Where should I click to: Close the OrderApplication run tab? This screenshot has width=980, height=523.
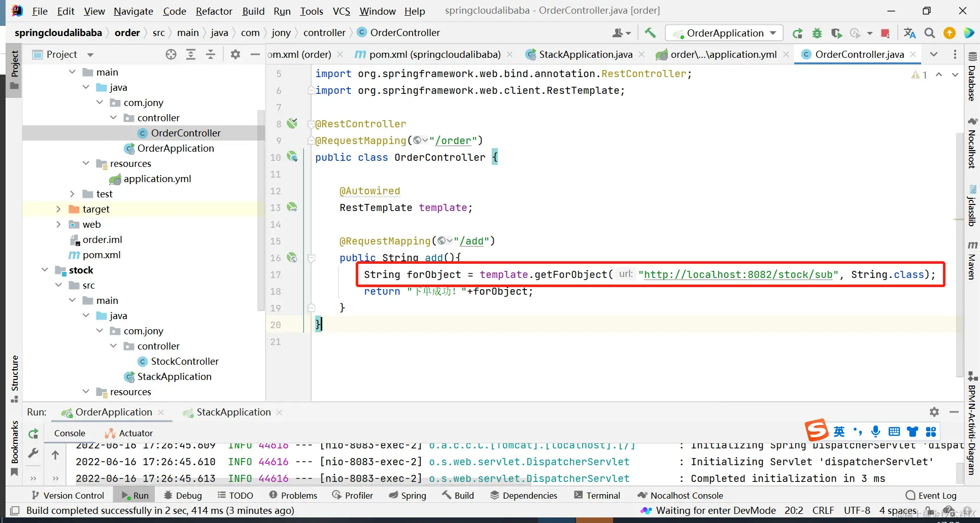161,412
